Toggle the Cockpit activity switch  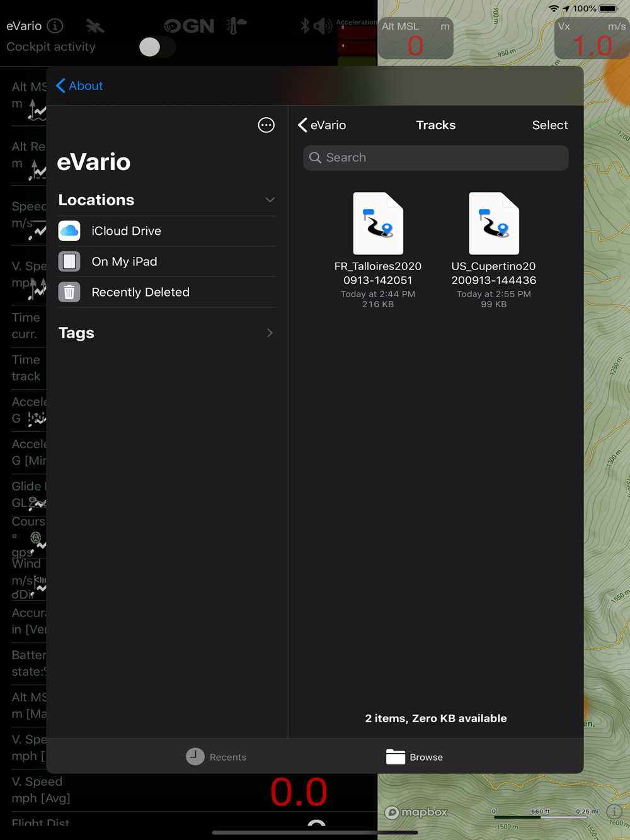156,47
